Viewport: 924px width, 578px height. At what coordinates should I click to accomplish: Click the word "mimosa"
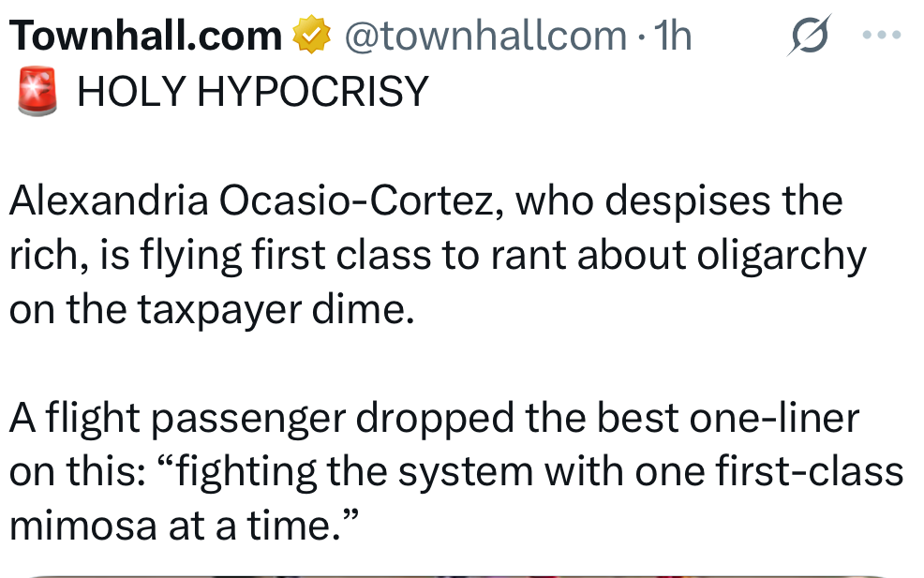click(82, 526)
